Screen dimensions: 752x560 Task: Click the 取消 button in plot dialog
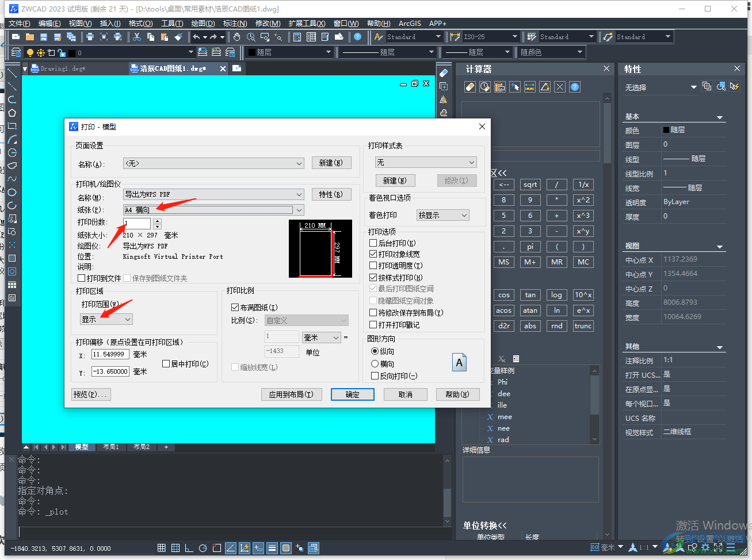click(x=405, y=394)
